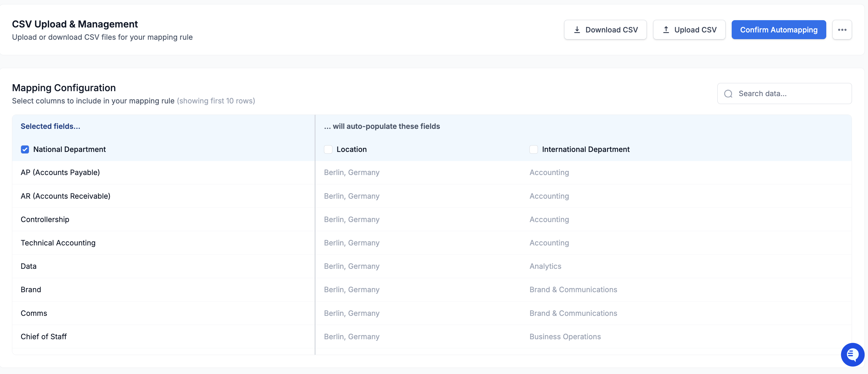Image resolution: width=868 pixels, height=374 pixels.
Task: Click the Analytics cell in Data row
Action: (545, 266)
